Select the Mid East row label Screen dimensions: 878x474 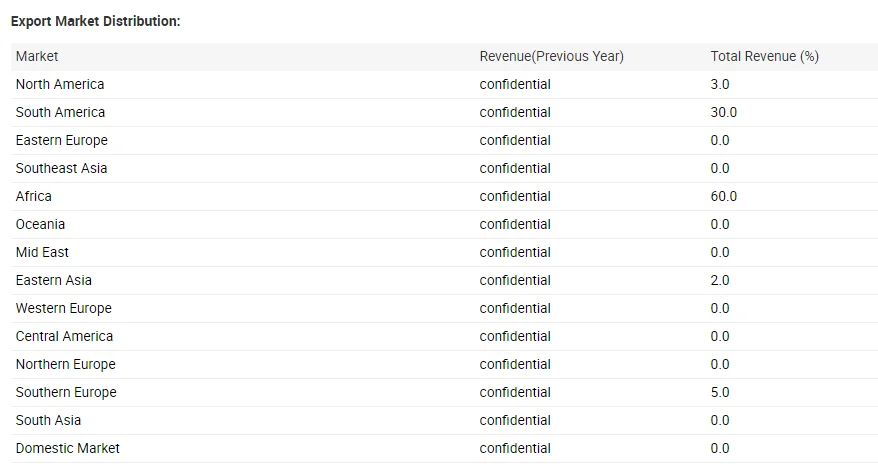[42, 252]
